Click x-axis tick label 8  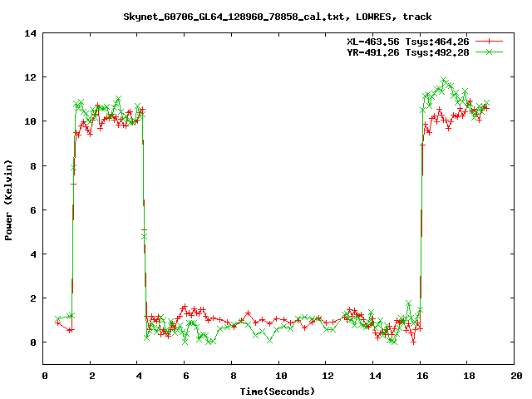[234, 376]
